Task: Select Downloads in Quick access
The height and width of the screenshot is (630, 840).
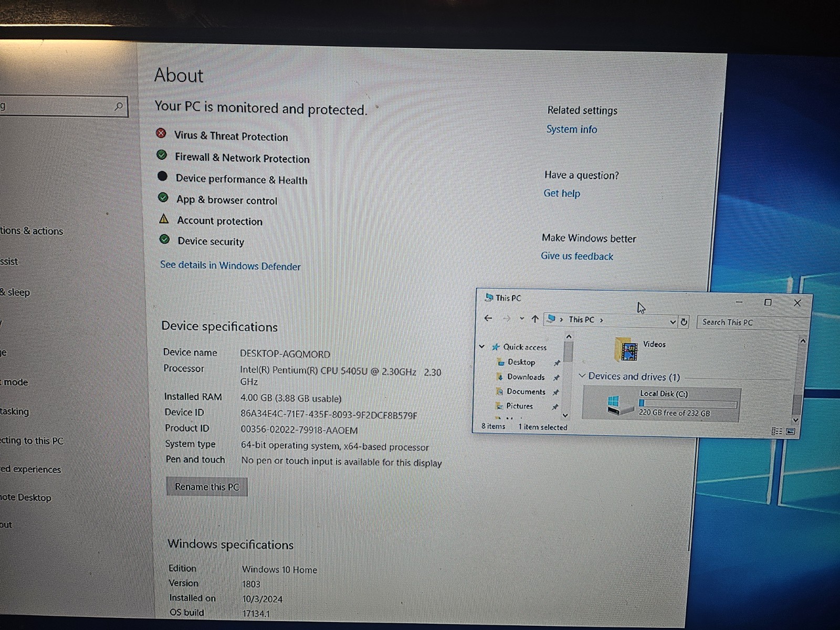Action: click(526, 376)
